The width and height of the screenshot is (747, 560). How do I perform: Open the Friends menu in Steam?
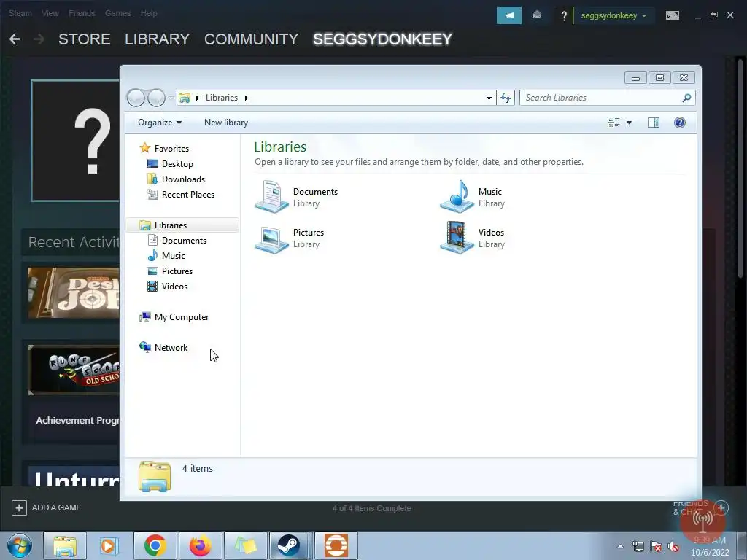click(x=82, y=13)
